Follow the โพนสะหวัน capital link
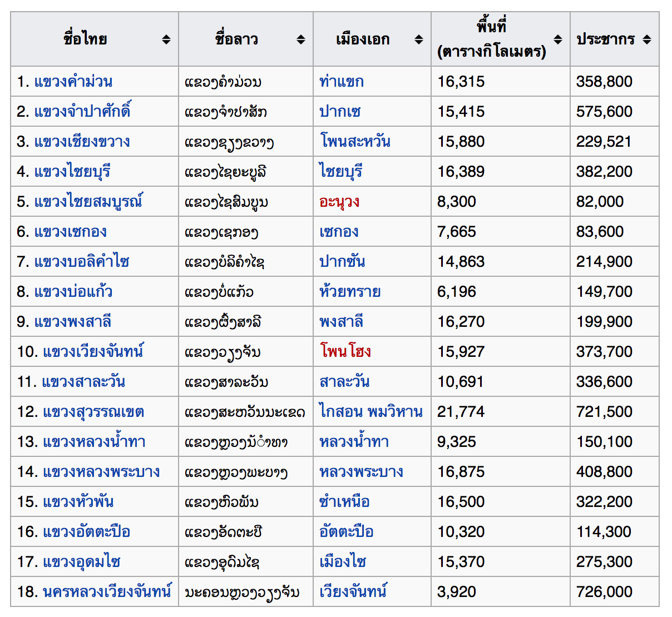672x617 pixels. (x=354, y=142)
